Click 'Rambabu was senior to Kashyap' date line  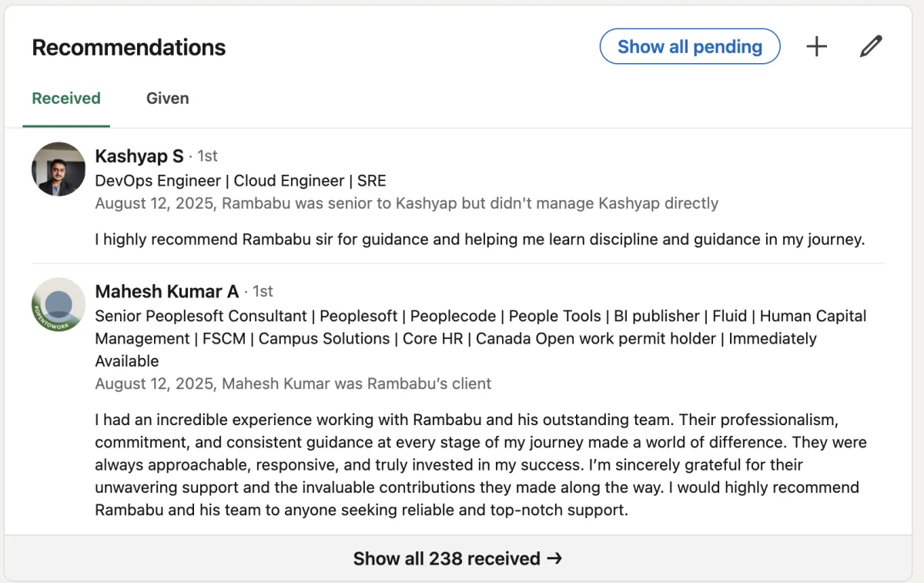(407, 203)
